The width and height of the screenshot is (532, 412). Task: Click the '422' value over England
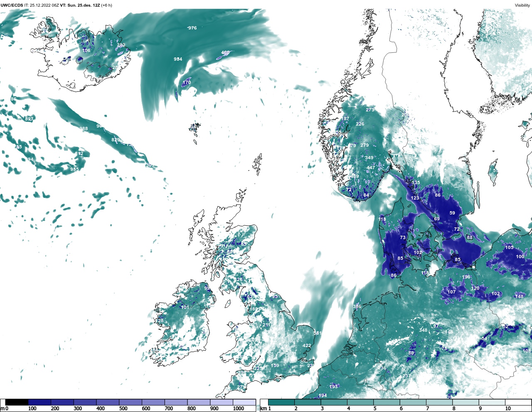click(x=307, y=346)
